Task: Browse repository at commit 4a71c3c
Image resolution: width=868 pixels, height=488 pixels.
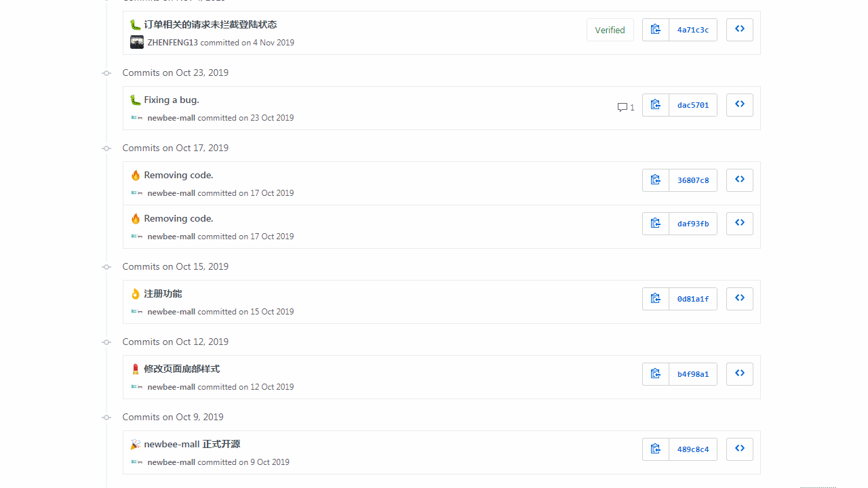Action: [x=740, y=30]
